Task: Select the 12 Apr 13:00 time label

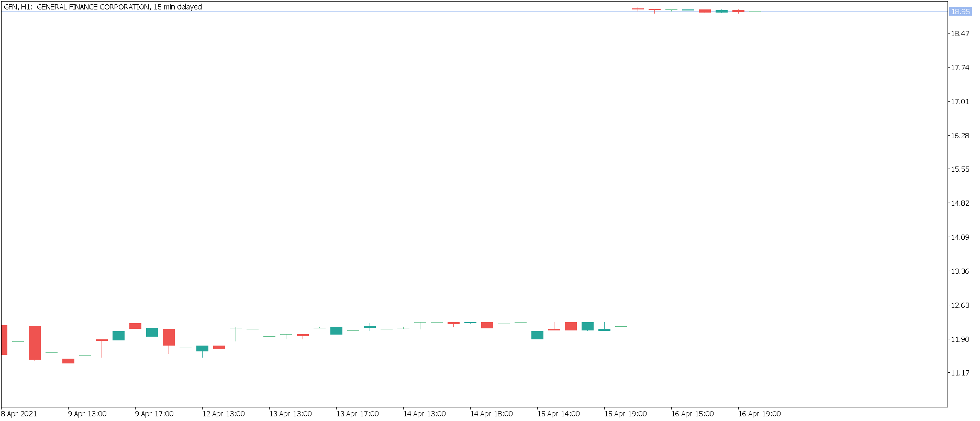Action: click(x=223, y=414)
